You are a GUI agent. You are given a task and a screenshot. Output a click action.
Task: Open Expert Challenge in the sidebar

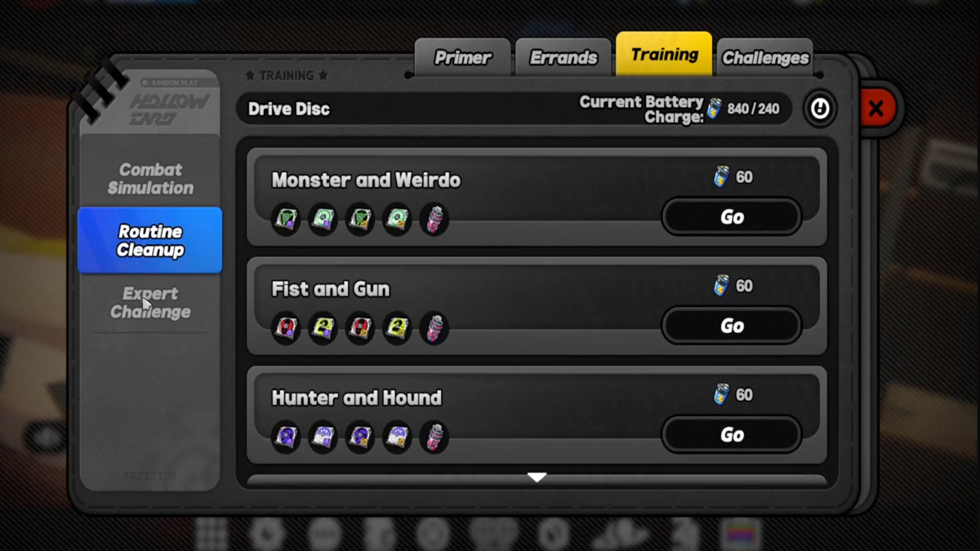click(x=150, y=303)
